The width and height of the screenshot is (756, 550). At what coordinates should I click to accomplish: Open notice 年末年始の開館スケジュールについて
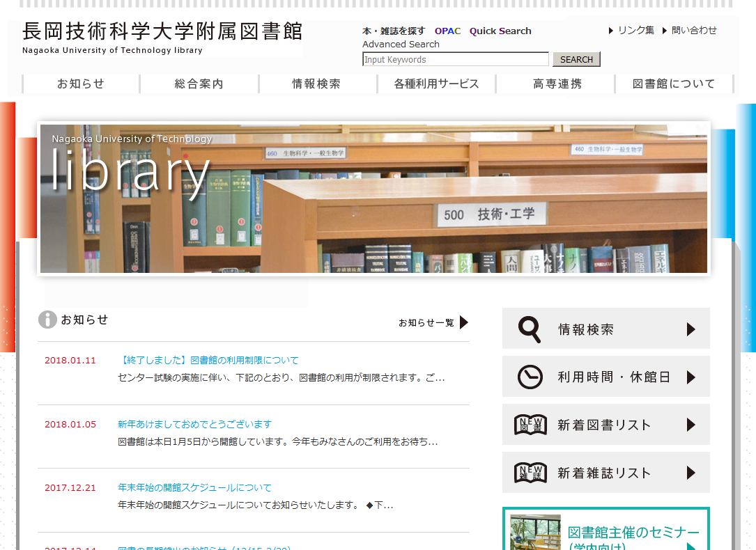click(195, 488)
